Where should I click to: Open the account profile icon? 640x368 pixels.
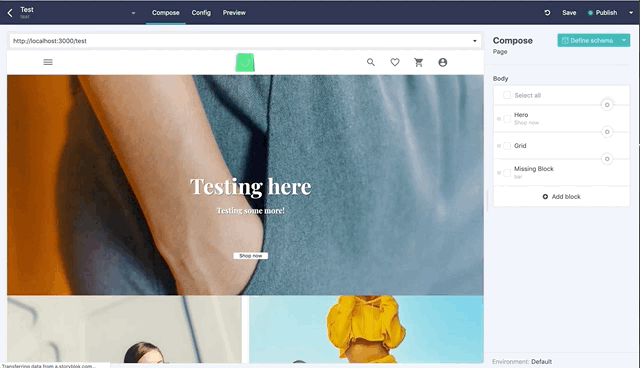(442, 62)
